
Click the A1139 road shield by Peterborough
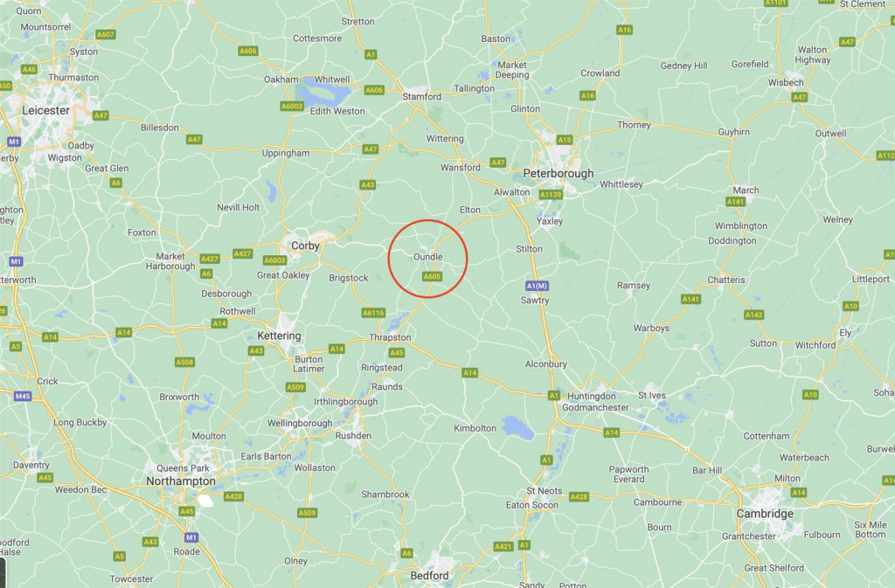[551, 195]
